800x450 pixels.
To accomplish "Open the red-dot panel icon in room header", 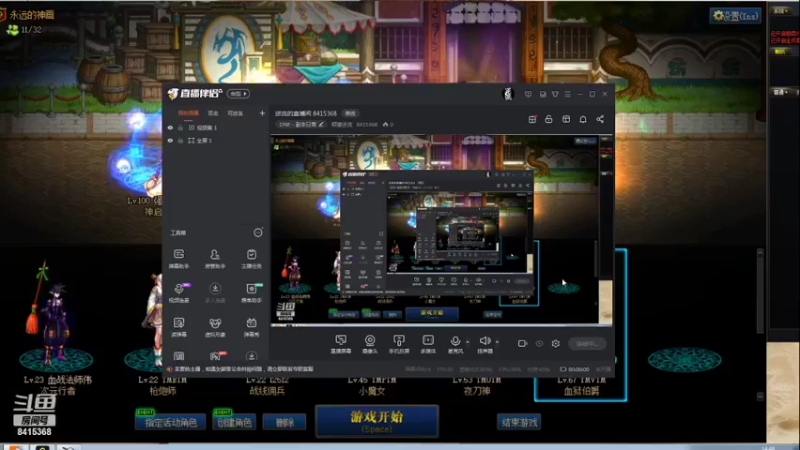I will 532,119.
